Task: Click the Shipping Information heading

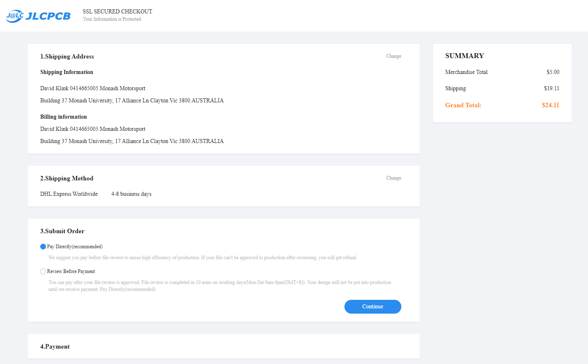Action: pos(67,72)
